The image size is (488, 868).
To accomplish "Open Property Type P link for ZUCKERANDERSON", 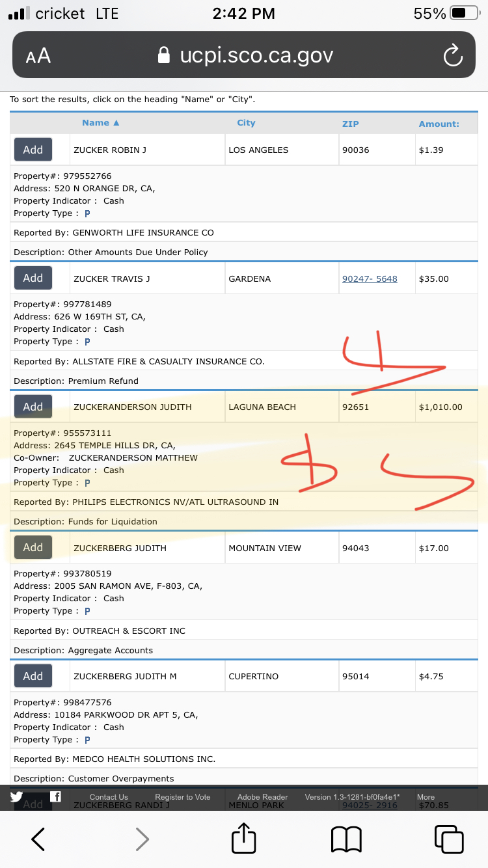I will [87, 483].
